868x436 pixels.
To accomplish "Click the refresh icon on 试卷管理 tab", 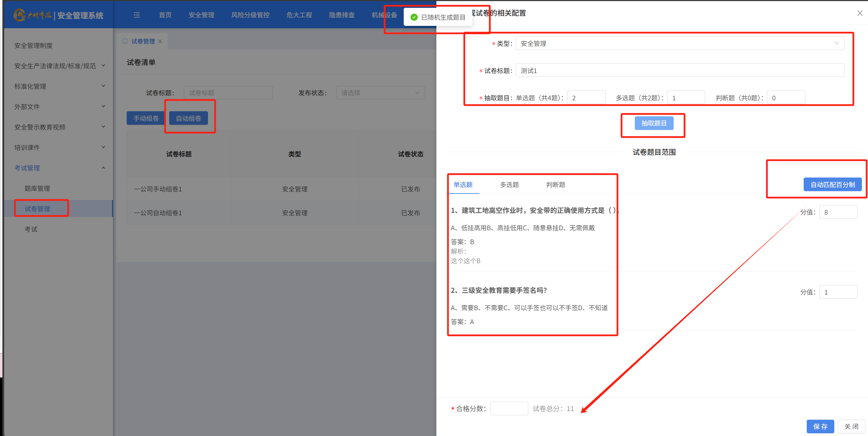I will pyautogui.click(x=125, y=41).
